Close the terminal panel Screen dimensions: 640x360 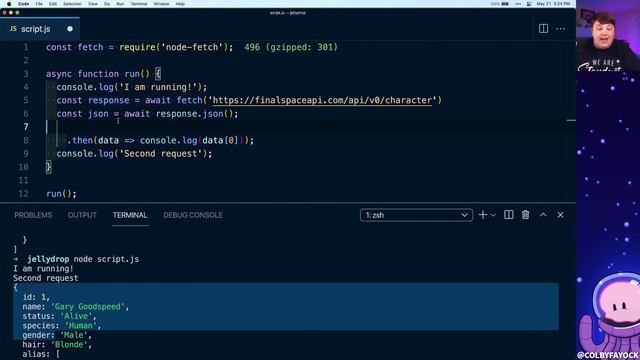pos(560,215)
